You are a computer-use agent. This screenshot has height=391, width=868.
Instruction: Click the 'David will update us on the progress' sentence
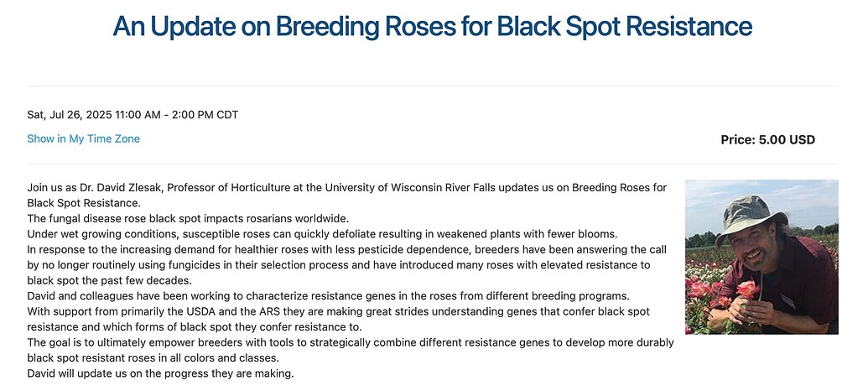[160, 373]
